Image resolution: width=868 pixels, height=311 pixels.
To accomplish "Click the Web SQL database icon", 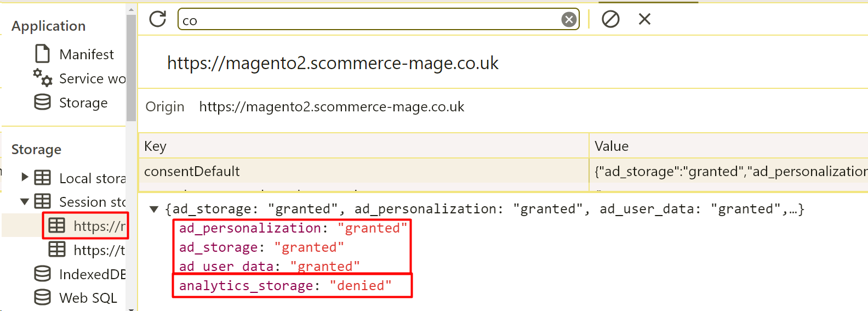I will (43, 297).
